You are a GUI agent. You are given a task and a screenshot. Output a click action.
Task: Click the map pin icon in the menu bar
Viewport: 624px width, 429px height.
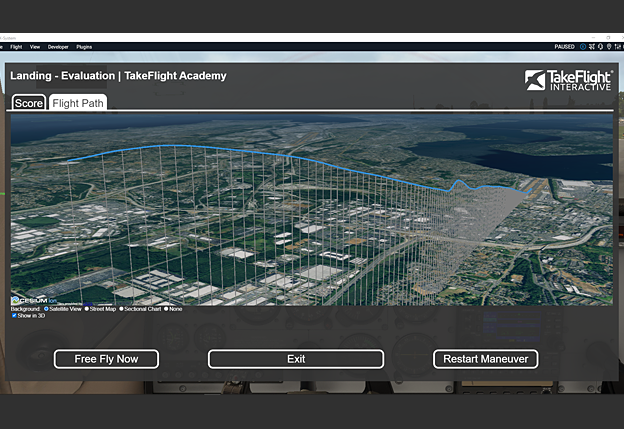pos(609,47)
